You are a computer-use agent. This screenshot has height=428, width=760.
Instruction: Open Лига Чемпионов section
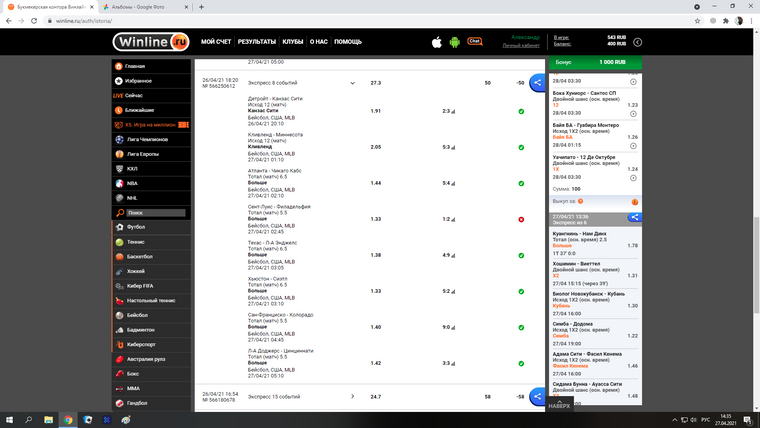coord(151,139)
